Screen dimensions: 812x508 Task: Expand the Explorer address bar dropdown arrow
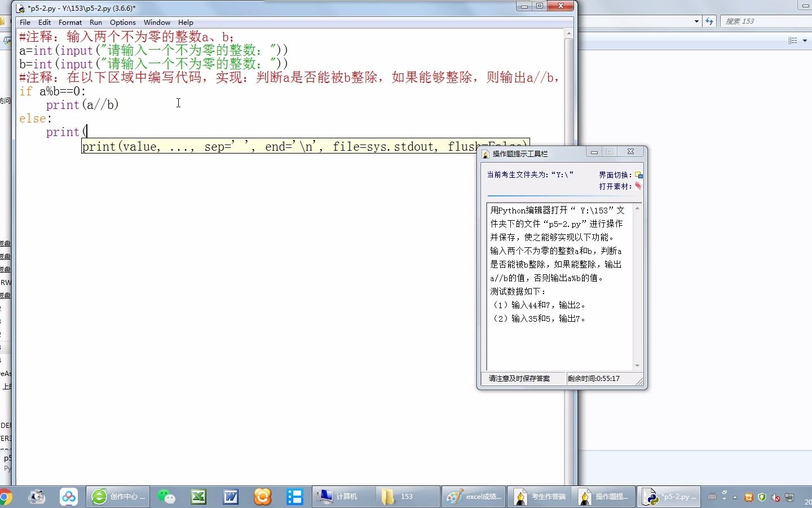point(696,21)
